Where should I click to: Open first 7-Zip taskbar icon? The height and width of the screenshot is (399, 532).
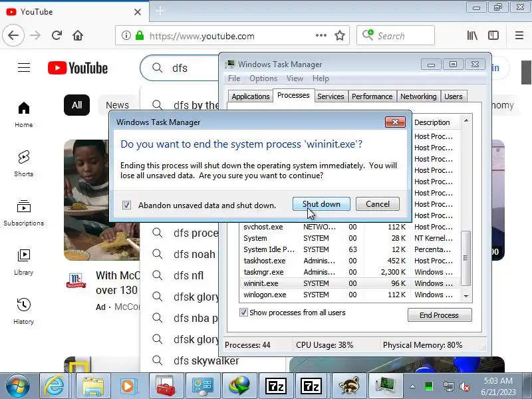coord(275,386)
